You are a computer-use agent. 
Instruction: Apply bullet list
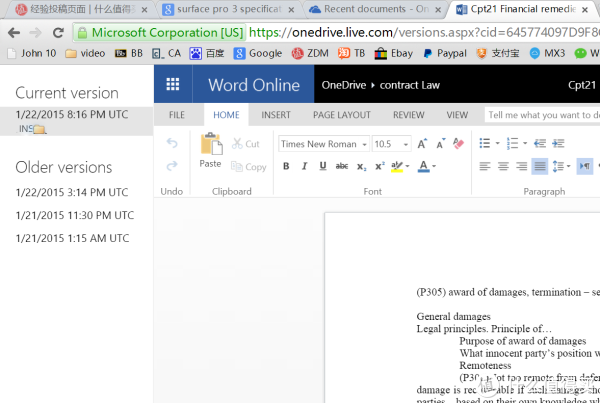(485, 143)
